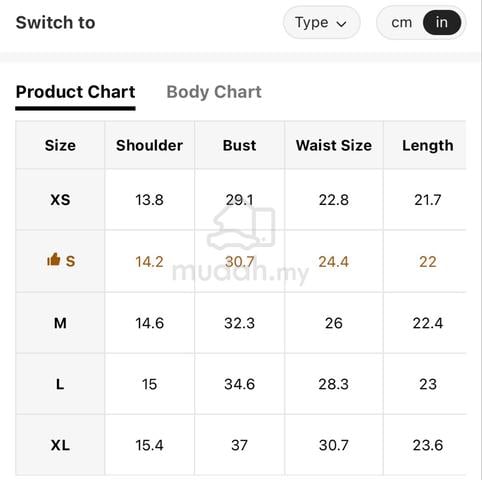Switch to the Body Chart tab
This screenshot has height=480, width=482.
(214, 92)
